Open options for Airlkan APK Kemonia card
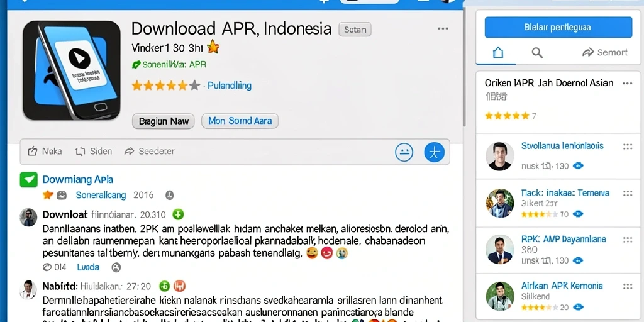This screenshot has width=644, height=322. click(627, 286)
